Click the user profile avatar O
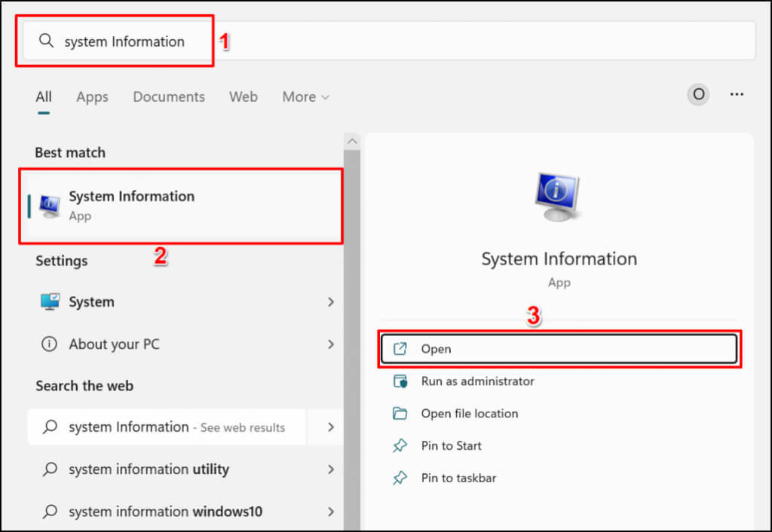Screen dimensions: 772x532 [698, 95]
